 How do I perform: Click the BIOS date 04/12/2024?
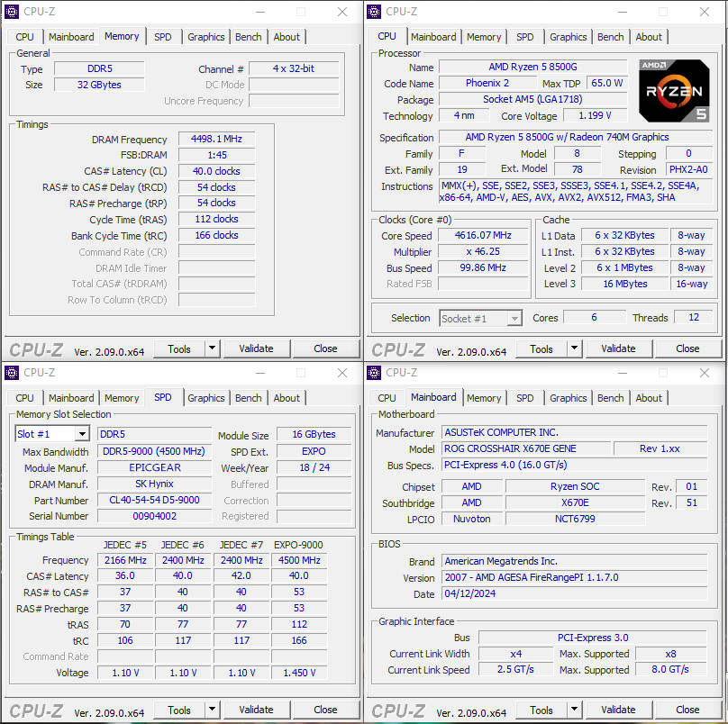574,593
